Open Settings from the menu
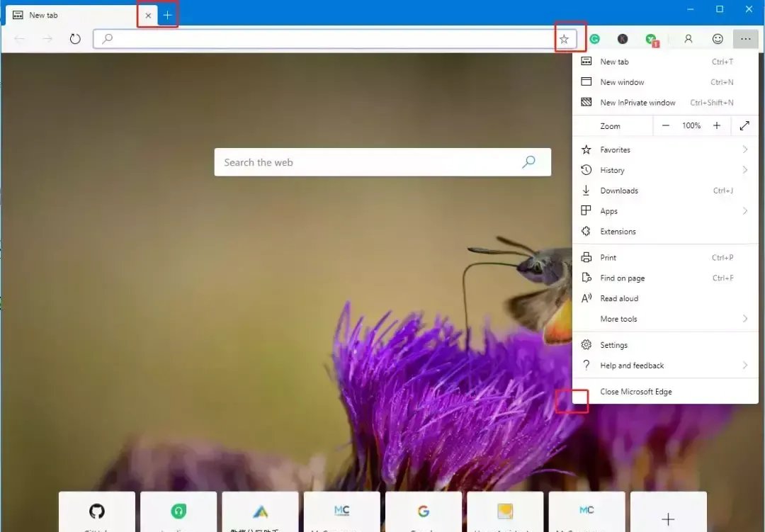The width and height of the screenshot is (765, 532). point(613,345)
